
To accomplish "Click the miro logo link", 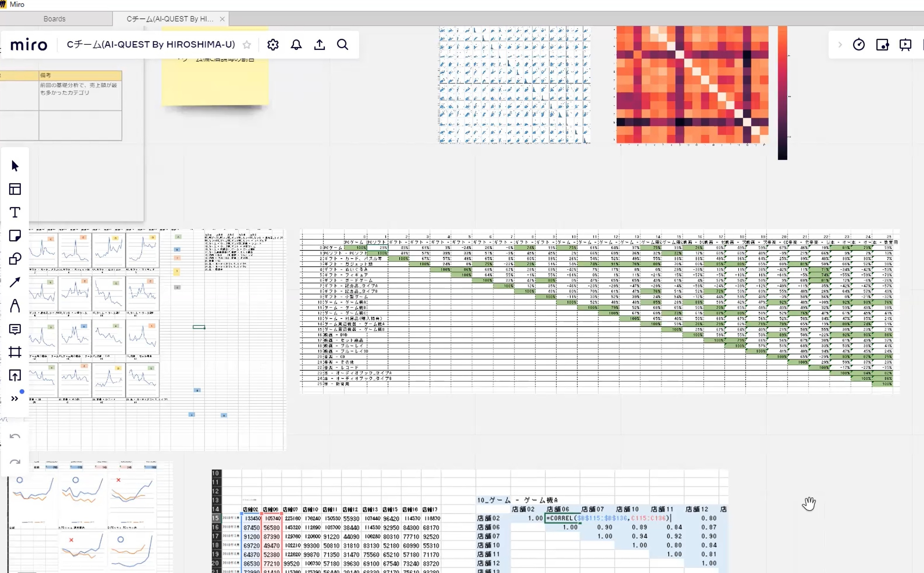I will (29, 45).
